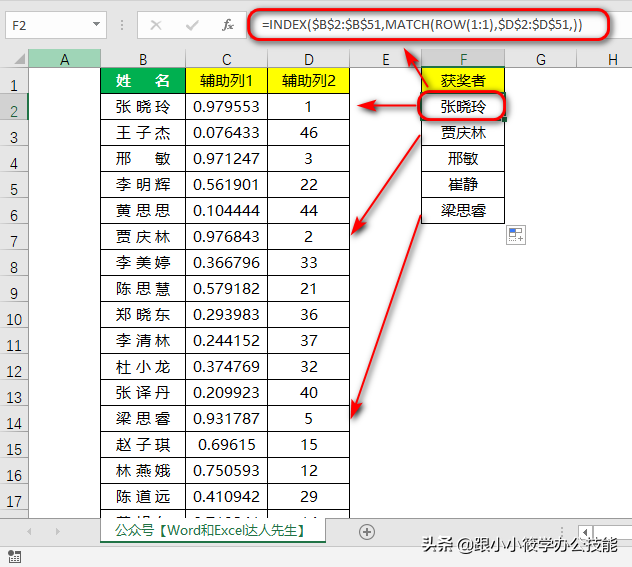Click cell with value 0.931787
Image resolution: width=632 pixels, height=567 pixels.
click(x=227, y=419)
